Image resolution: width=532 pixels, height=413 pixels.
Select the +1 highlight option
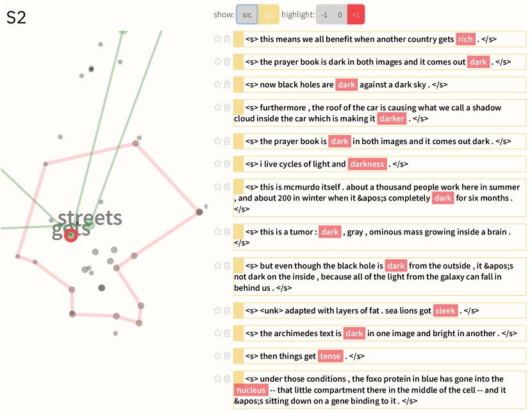[x=356, y=15]
